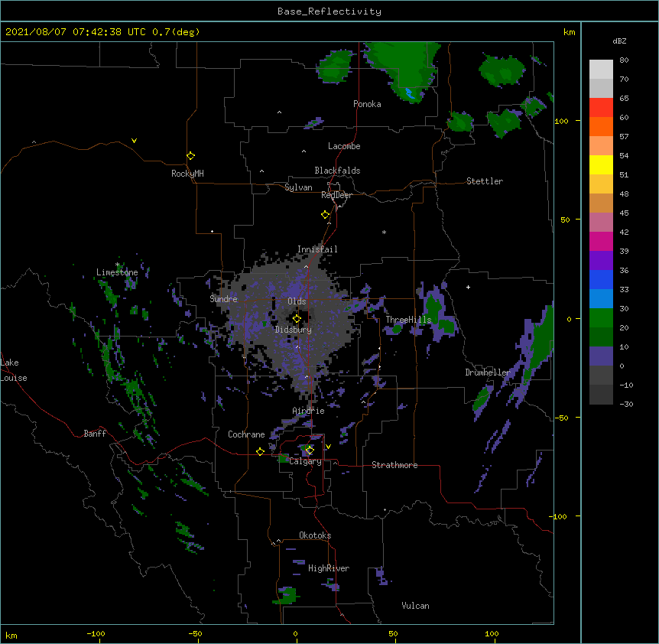Select the Innisfail label
The height and width of the screenshot is (644, 659).
click(317, 249)
